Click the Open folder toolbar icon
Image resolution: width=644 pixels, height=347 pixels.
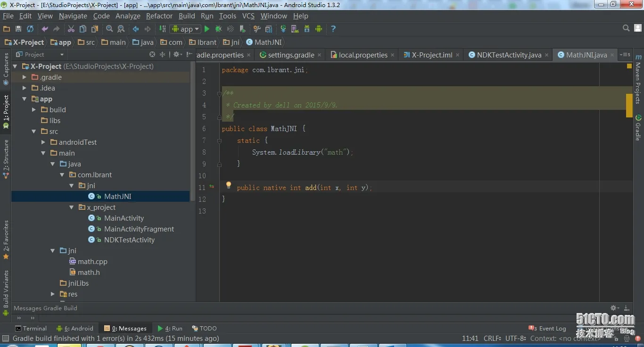click(x=6, y=29)
